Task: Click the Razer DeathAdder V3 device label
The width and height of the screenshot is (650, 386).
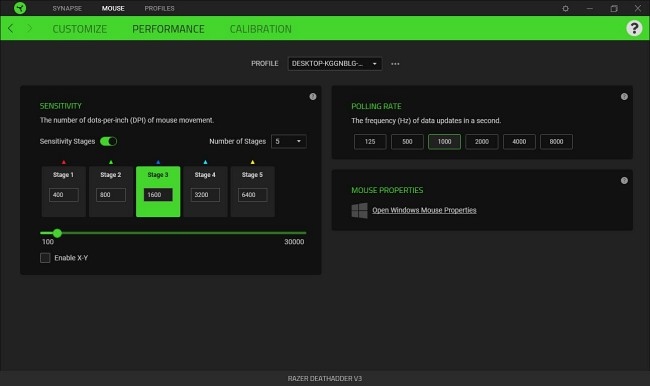Action: coord(325,379)
